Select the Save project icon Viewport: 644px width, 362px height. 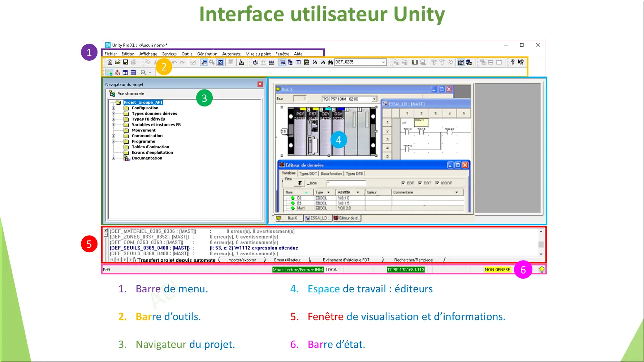125,62
